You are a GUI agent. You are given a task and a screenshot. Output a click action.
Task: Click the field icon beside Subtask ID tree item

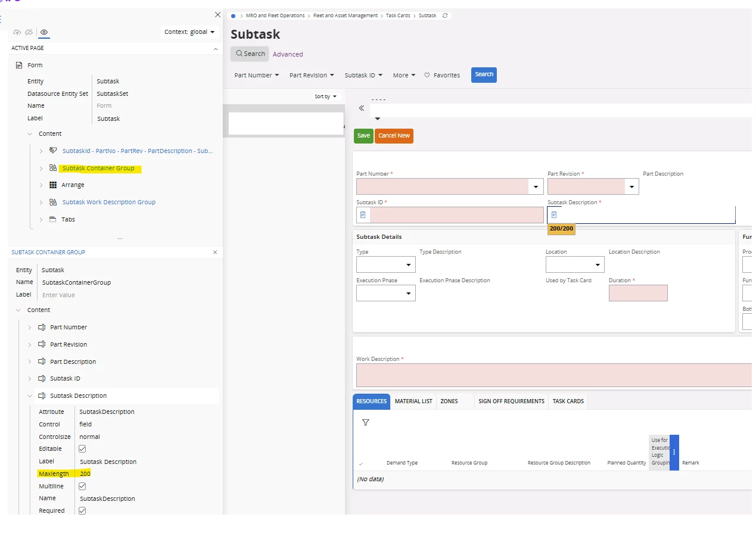pyautogui.click(x=42, y=378)
